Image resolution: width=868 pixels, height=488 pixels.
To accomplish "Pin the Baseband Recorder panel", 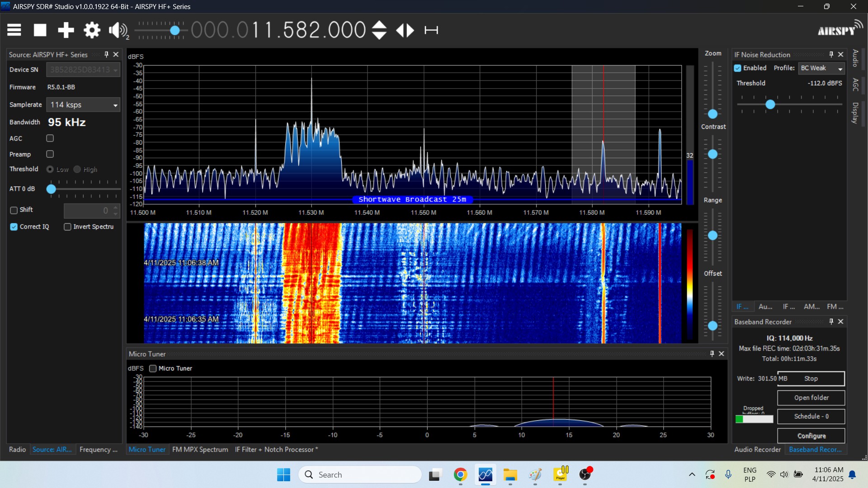I will coord(831,321).
